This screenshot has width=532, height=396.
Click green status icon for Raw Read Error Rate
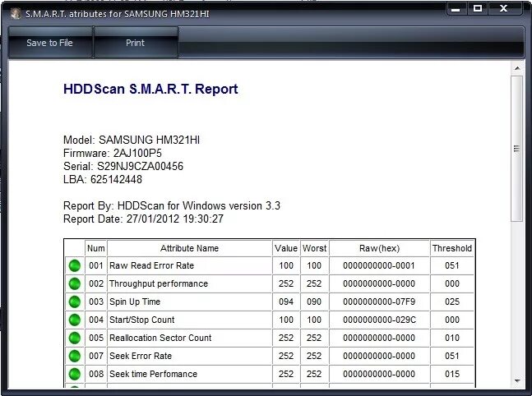[x=75, y=265]
